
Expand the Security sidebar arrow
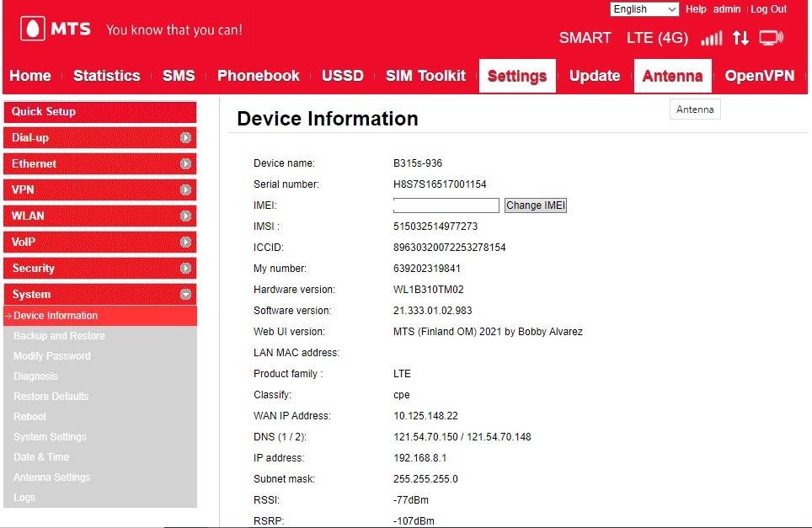185,268
